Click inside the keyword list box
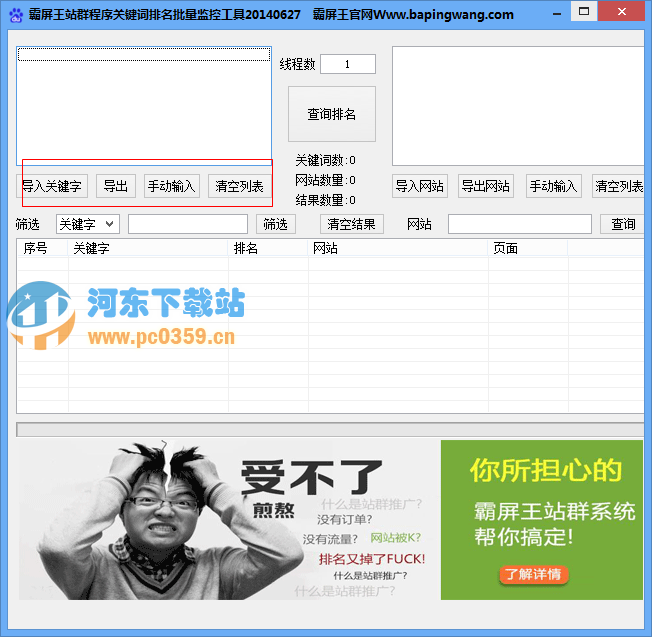Screen dimensions: 652x637 tap(144, 106)
